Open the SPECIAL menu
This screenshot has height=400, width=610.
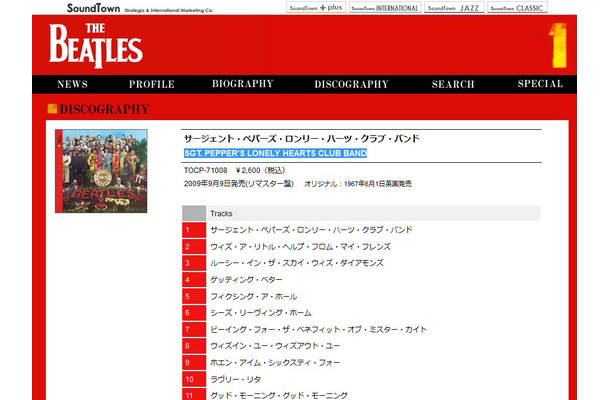point(540,84)
